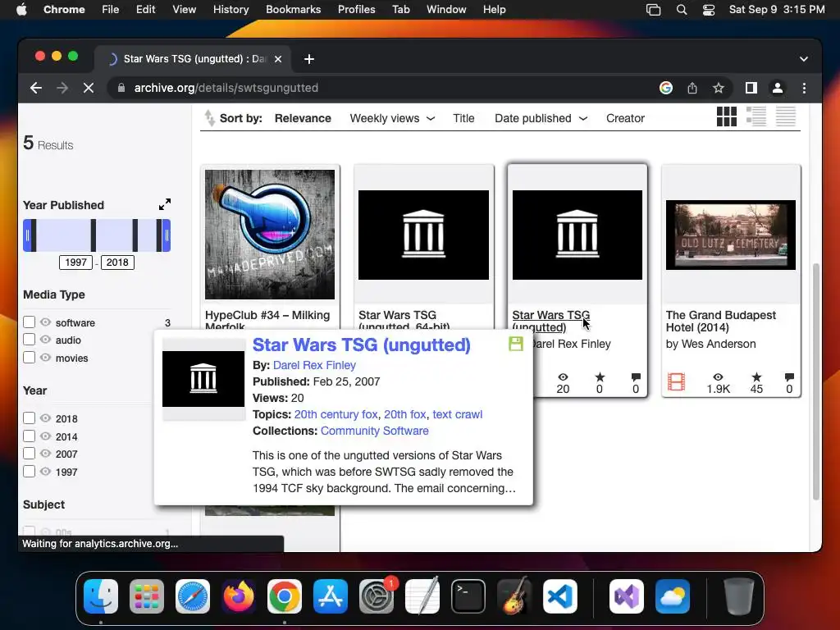Open 20th century fox topic link
The image size is (840, 630).
pos(336,414)
